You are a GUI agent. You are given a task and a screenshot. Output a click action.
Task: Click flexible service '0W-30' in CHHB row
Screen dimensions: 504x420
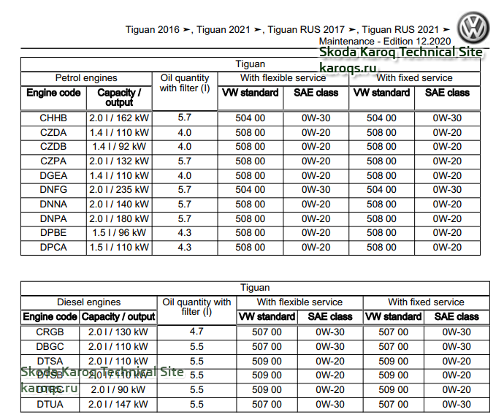click(x=316, y=118)
